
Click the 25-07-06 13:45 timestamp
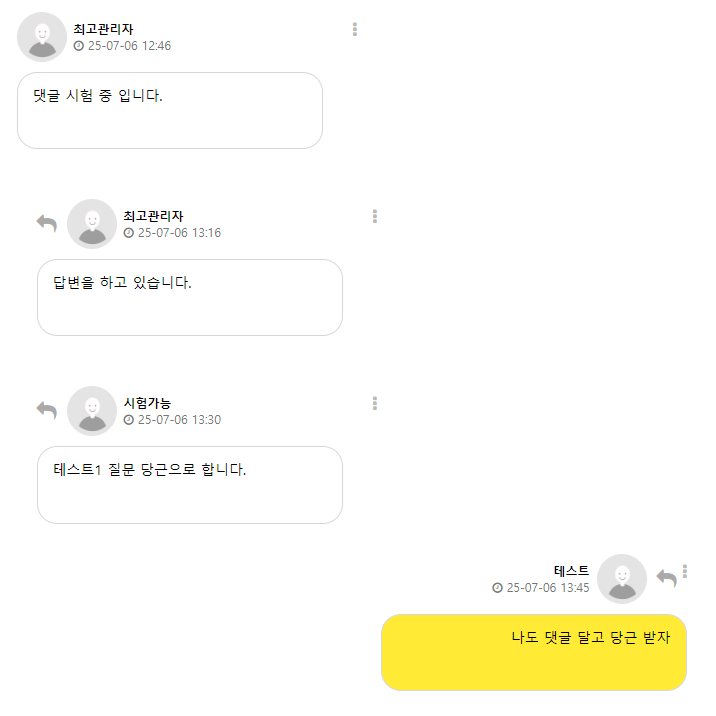click(x=548, y=588)
